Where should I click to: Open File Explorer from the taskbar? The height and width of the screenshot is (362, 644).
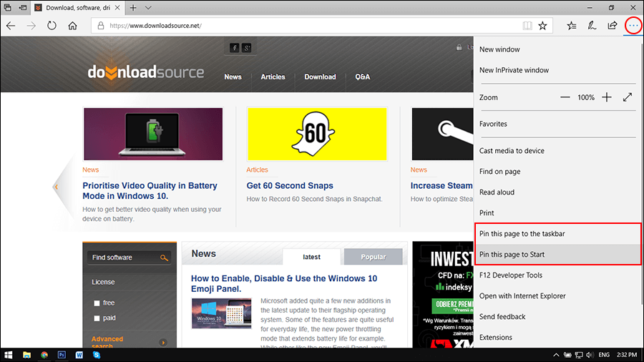coord(26,355)
